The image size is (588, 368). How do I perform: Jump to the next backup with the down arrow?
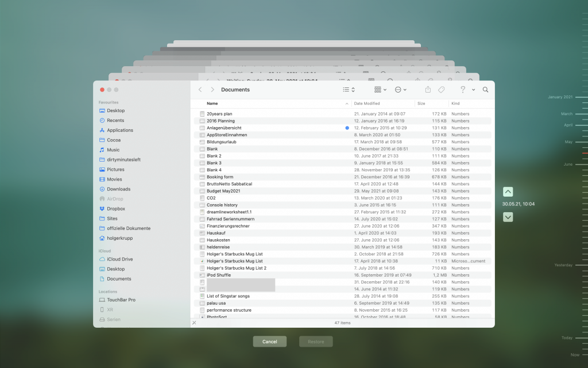pyautogui.click(x=508, y=217)
